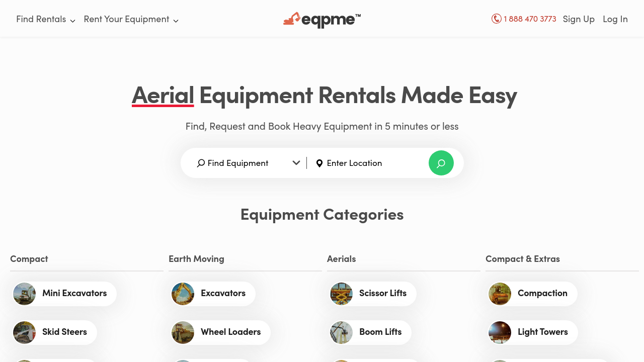The width and height of the screenshot is (644, 362).
Task: Click the Aerials category heading
Action: [x=341, y=259]
